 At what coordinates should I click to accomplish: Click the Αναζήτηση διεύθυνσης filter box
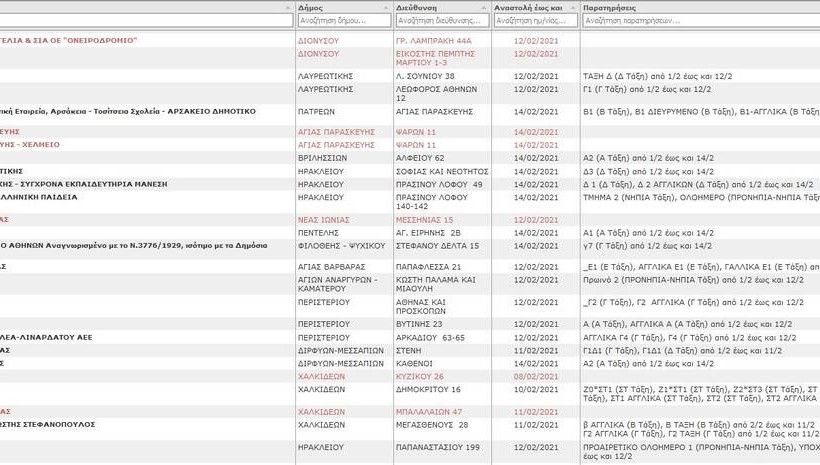(442, 20)
